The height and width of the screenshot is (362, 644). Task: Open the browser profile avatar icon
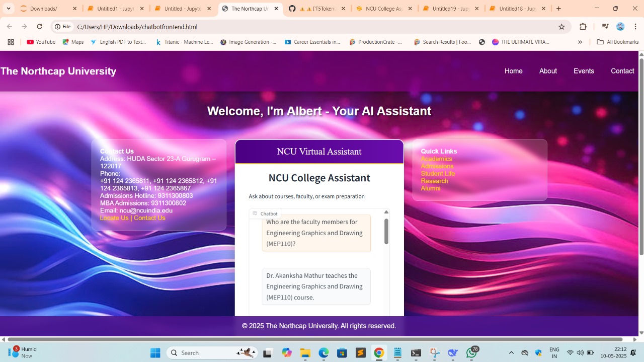(x=620, y=26)
